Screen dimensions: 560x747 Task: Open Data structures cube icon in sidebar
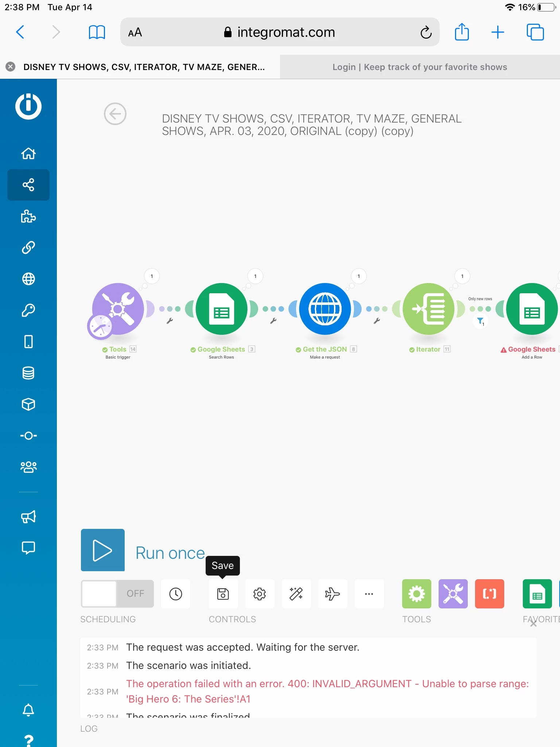(x=28, y=404)
